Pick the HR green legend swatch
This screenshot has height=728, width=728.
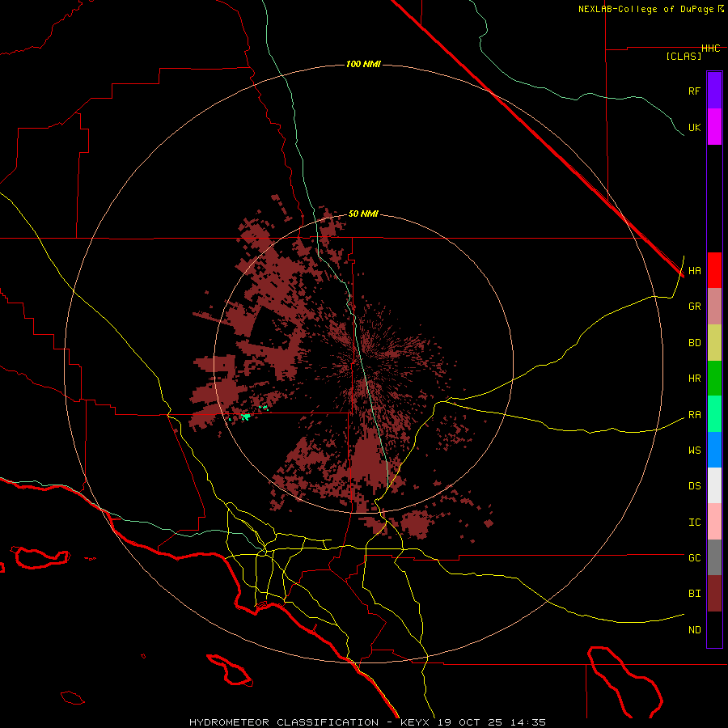point(714,379)
